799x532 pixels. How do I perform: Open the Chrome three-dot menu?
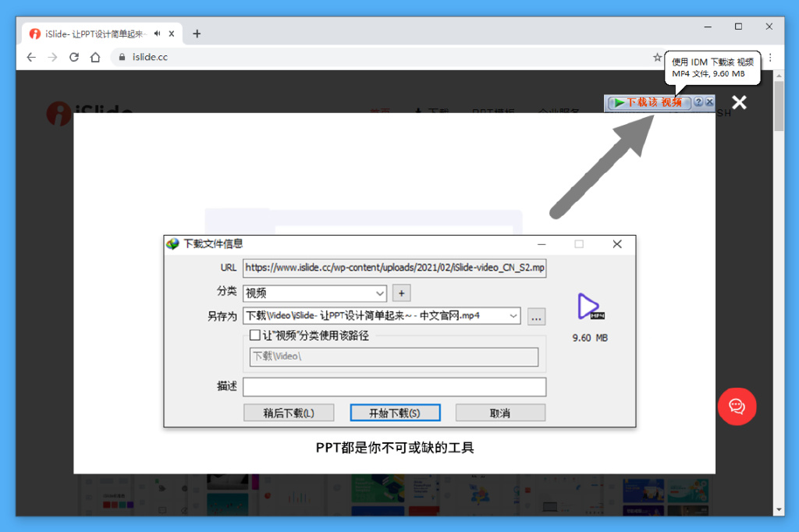pos(770,58)
